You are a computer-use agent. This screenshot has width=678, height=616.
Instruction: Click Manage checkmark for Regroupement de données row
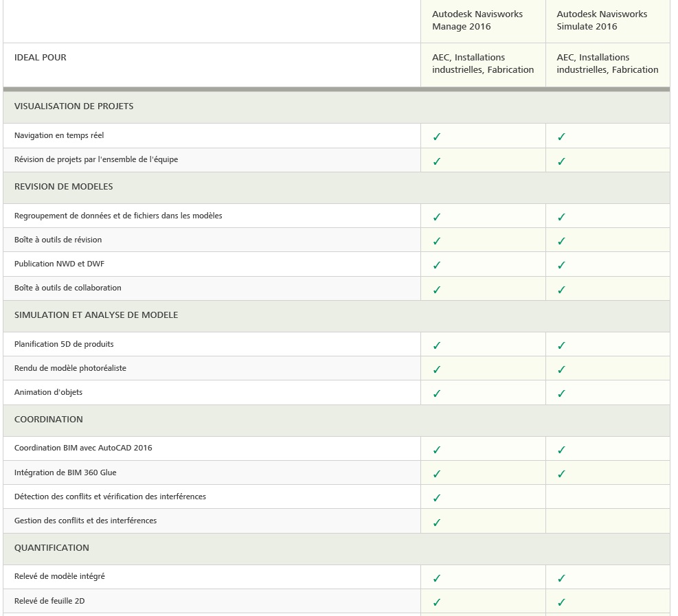(x=437, y=217)
